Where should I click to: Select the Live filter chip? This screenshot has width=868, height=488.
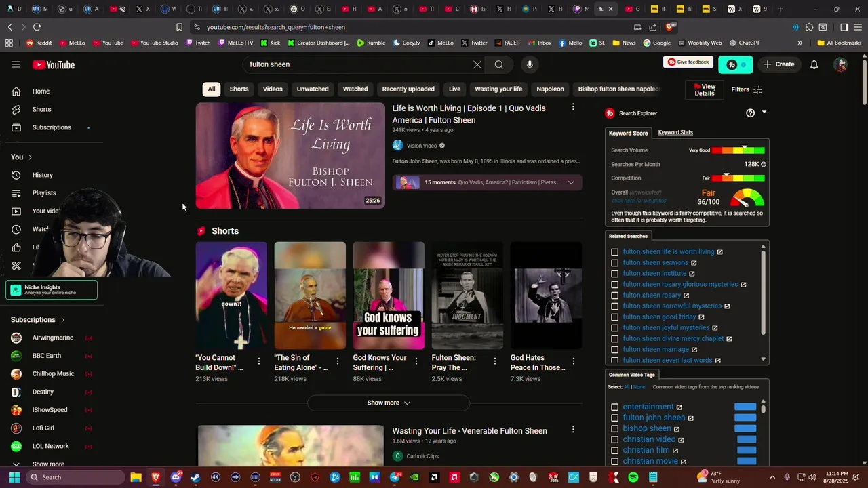pyautogui.click(x=454, y=89)
